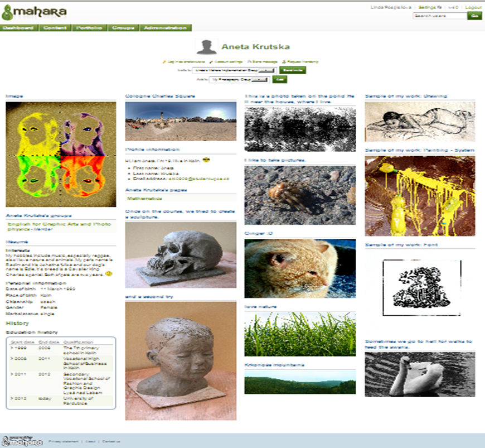Click the Account settings pencil icon
485x448 pixels.
[210, 61]
